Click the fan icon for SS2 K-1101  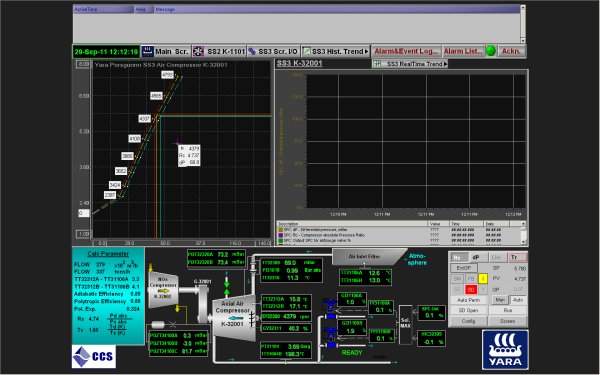[x=198, y=51]
